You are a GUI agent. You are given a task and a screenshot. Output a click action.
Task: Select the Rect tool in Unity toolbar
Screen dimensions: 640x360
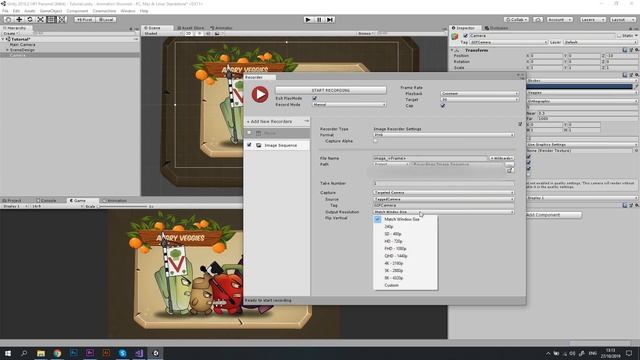[x=51, y=20]
